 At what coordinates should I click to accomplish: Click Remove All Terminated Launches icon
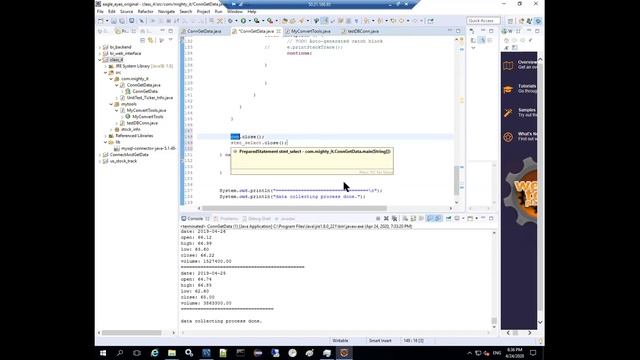tap(394, 219)
